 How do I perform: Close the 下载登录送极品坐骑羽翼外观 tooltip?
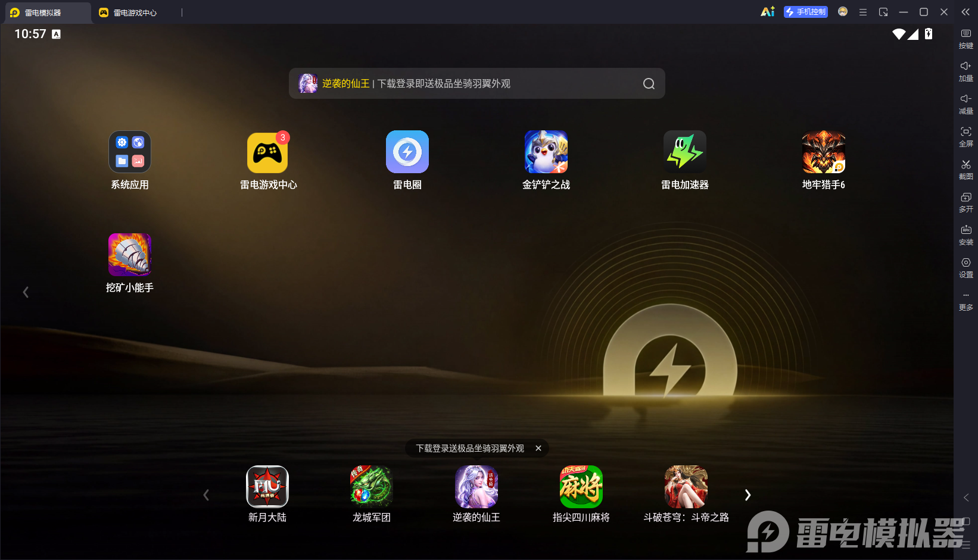click(538, 448)
